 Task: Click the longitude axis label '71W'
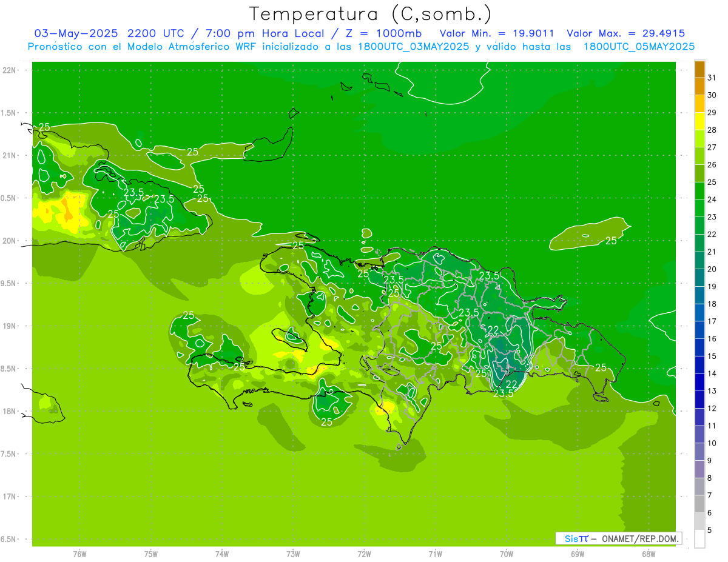[435, 554]
